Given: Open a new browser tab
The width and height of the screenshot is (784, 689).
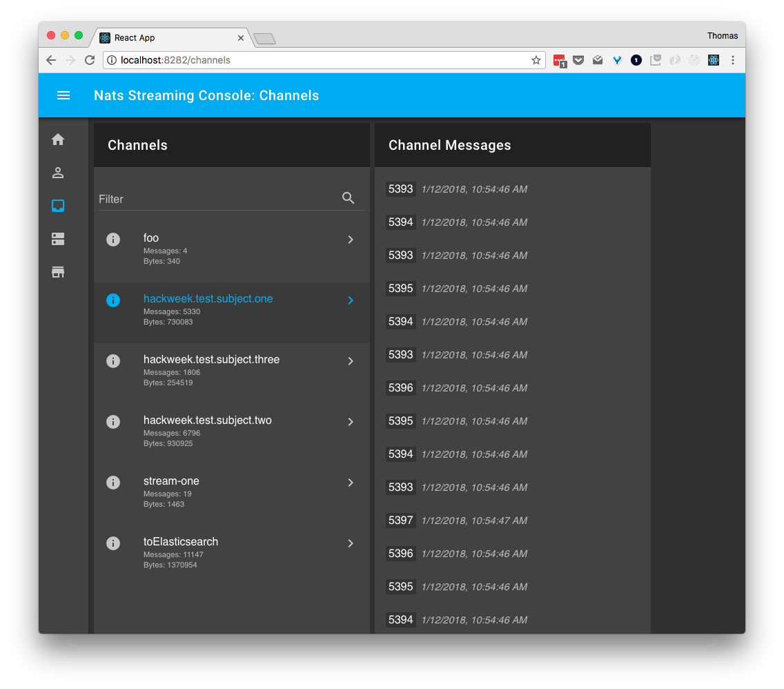Looking at the screenshot, I should (264, 39).
